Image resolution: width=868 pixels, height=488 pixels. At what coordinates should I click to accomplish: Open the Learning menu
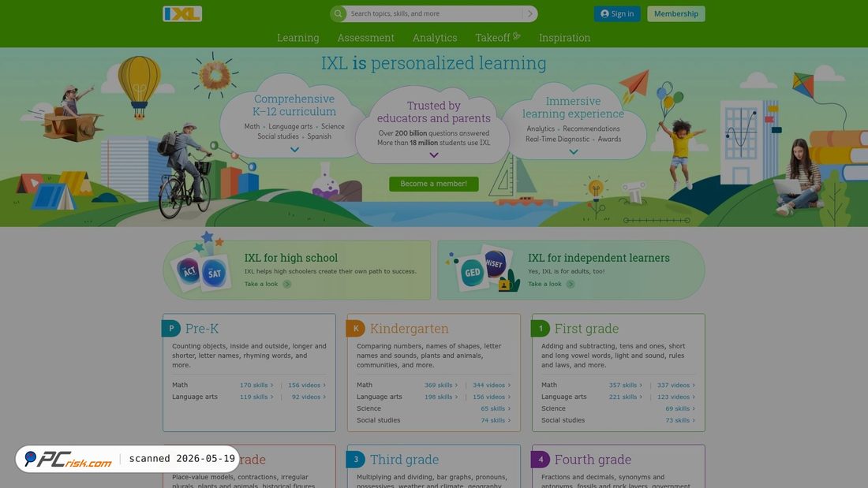click(x=297, y=38)
